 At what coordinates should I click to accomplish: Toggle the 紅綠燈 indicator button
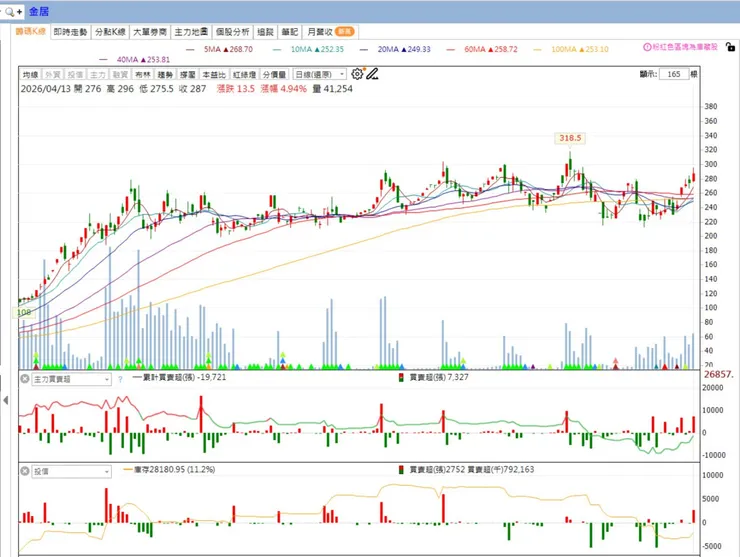[244, 75]
